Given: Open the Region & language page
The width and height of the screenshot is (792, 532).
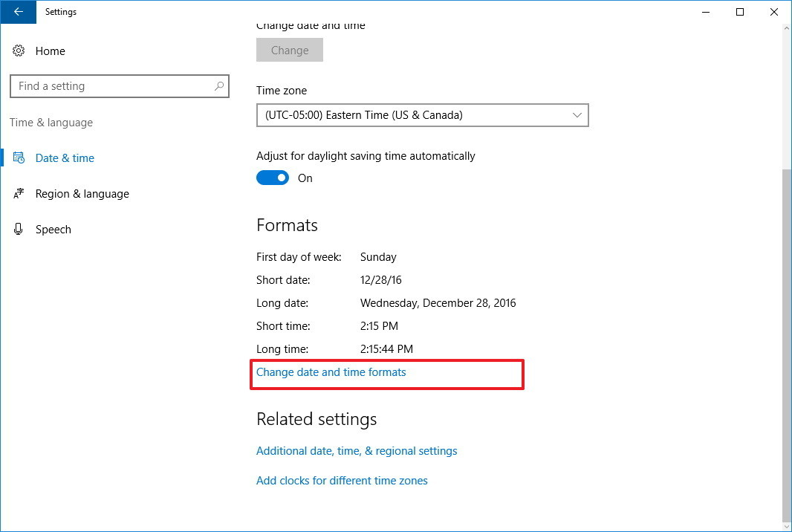Looking at the screenshot, I should coord(82,194).
